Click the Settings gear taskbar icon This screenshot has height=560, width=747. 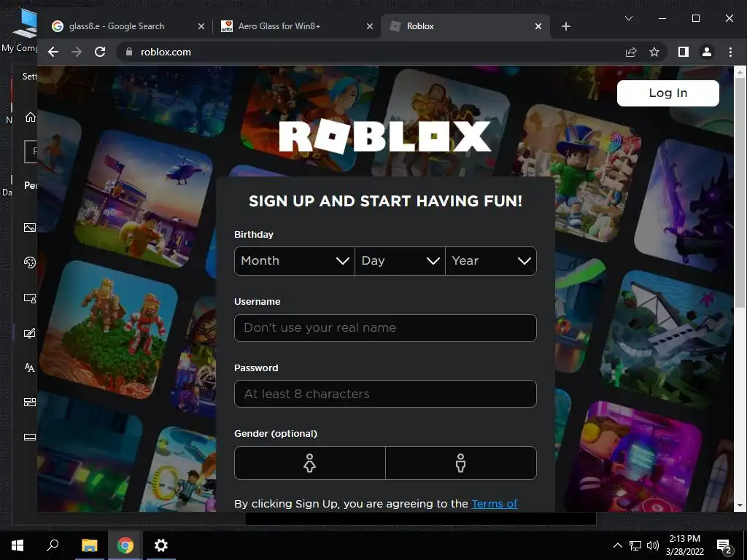tap(161, 545)
